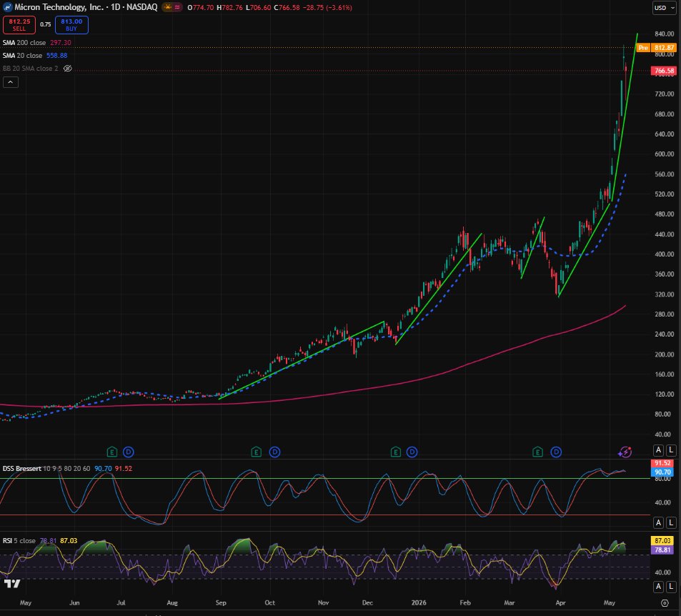Click the pink approximate-data indicator icon
The image size is (681, 616).
pyautogui.click(x=177, y=7)
